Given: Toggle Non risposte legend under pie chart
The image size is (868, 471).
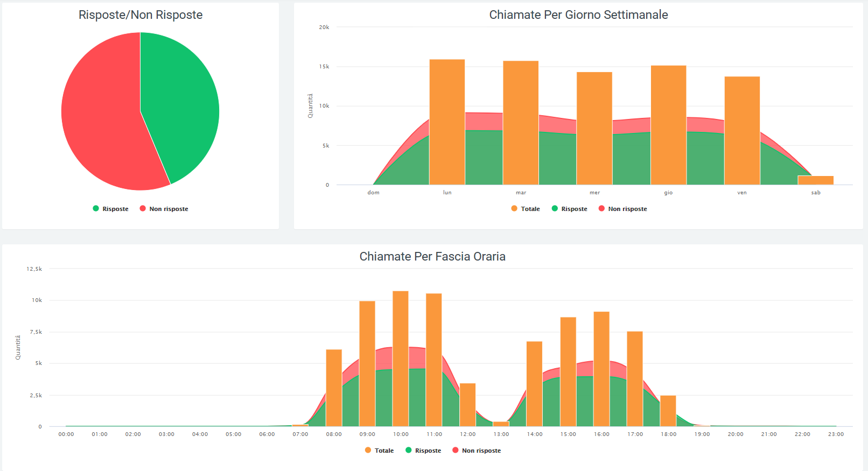Looking at the screenshot, I should coord(164,209).
